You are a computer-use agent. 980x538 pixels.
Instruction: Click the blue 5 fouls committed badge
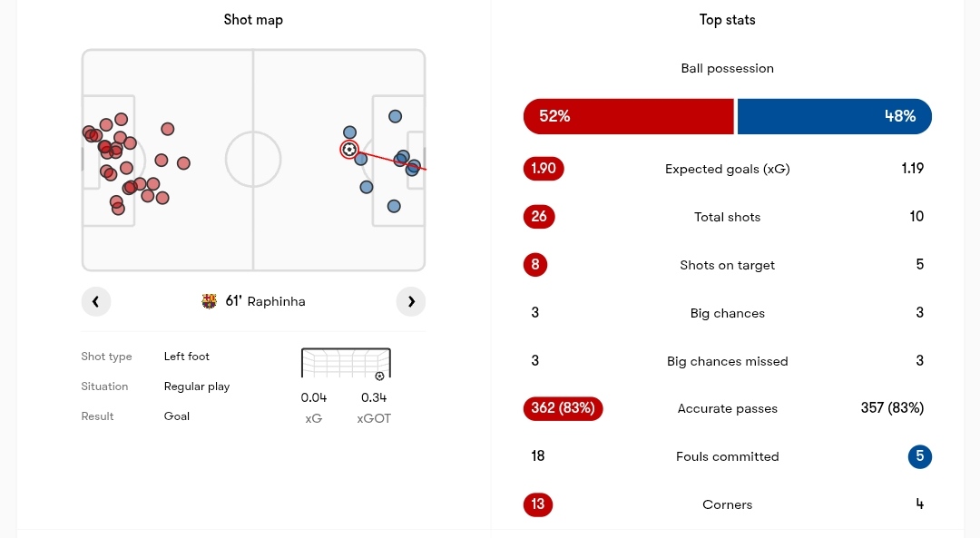coord(919,456)
